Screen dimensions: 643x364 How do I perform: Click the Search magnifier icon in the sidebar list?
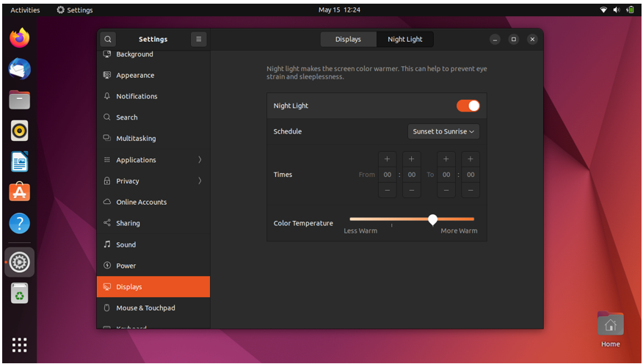tap(107, 117)
